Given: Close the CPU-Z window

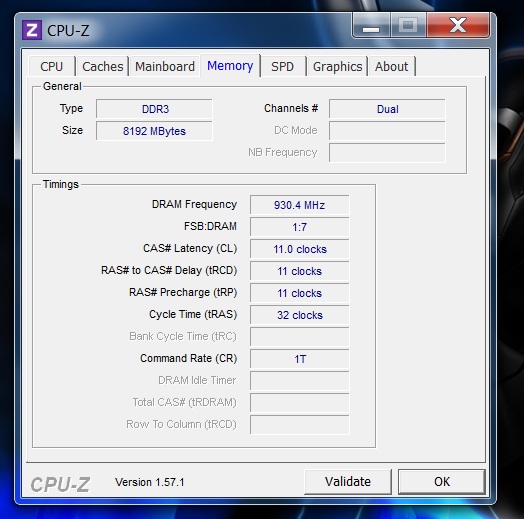Looking at the screenshot, I should click(x=458, y=26).
